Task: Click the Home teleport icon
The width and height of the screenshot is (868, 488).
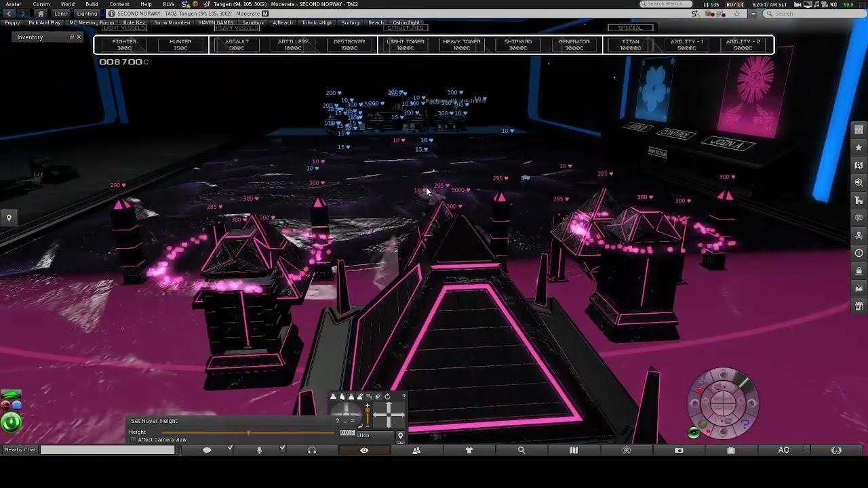Action: tap(41, 14)
